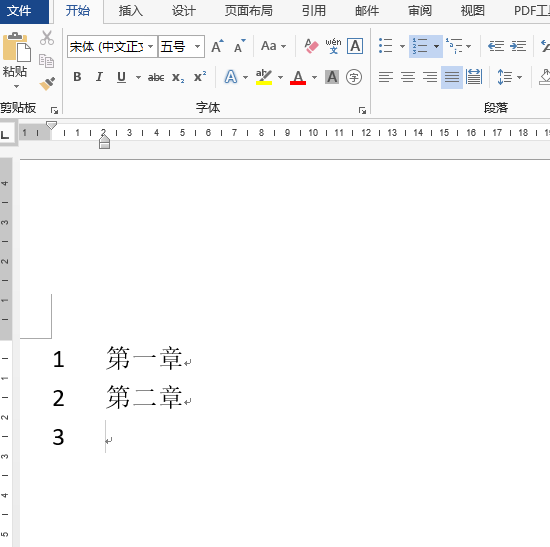Center the paragraph text
This screenshot has height=547, width=550.
[408, 77]
